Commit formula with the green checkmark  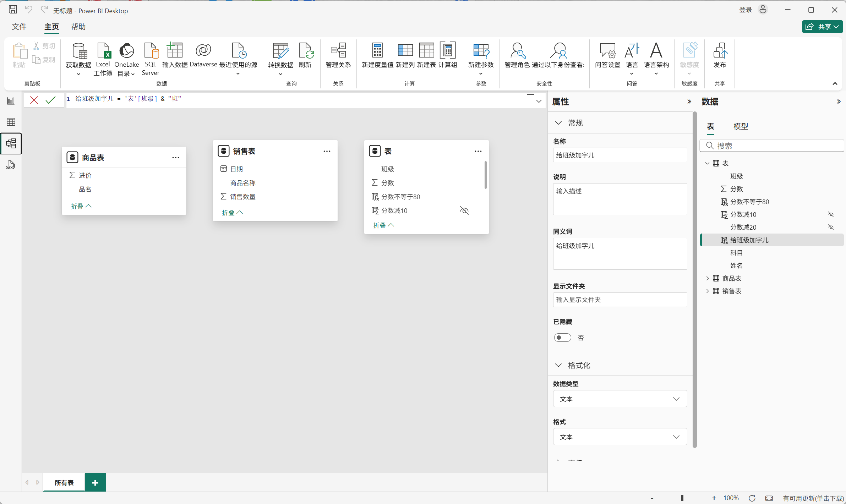51,100
